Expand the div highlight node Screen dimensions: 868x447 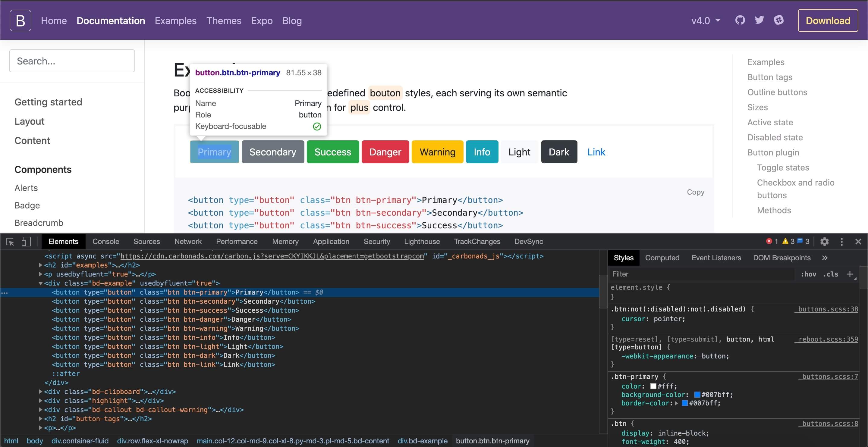(41, 401)
